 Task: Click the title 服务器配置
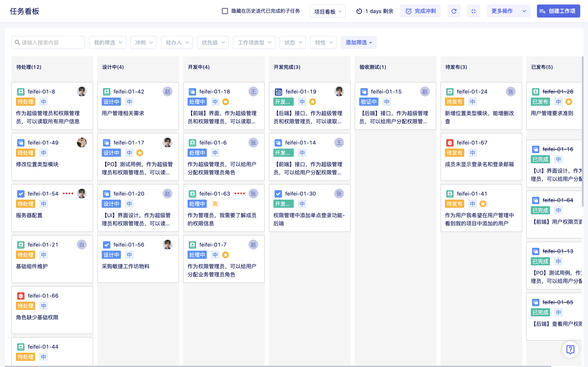coord(29,216)
